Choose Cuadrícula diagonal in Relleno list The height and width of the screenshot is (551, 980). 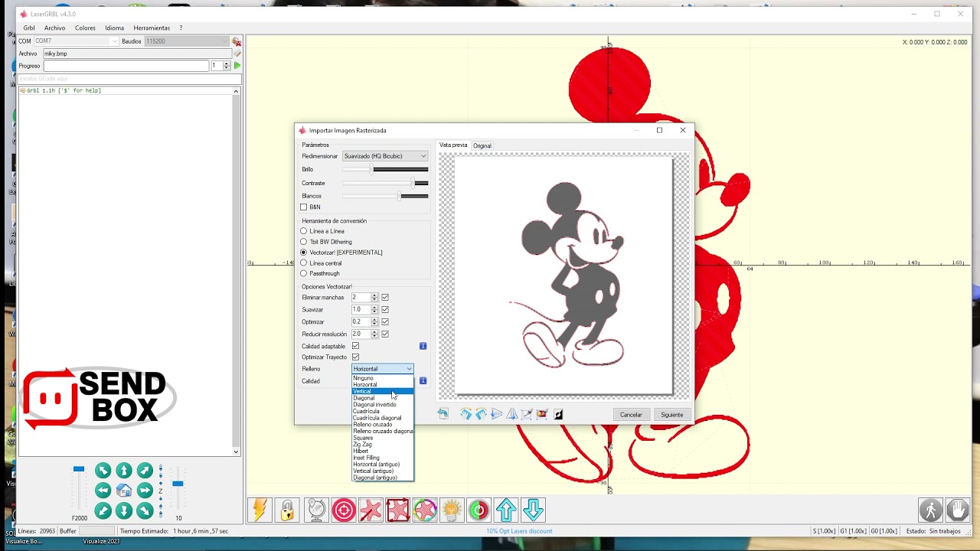(383, 418)
